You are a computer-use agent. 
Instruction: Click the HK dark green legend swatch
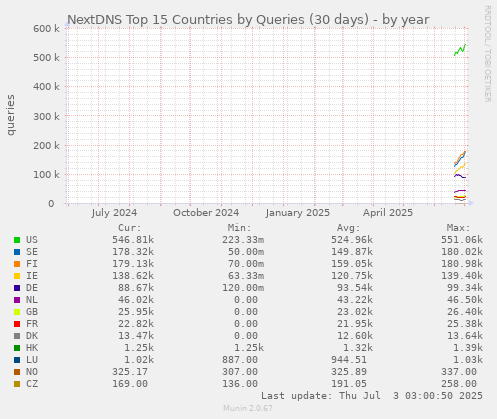(17, 348)
